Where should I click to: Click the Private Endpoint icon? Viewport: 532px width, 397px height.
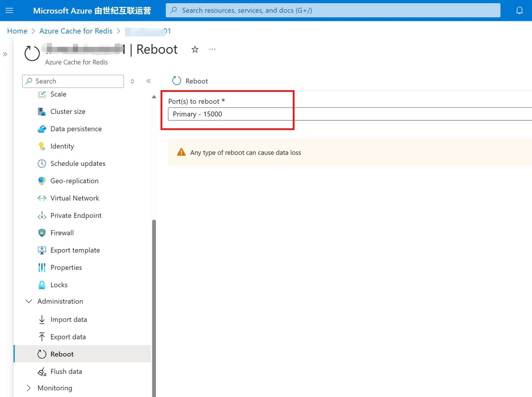coord(42,216)
